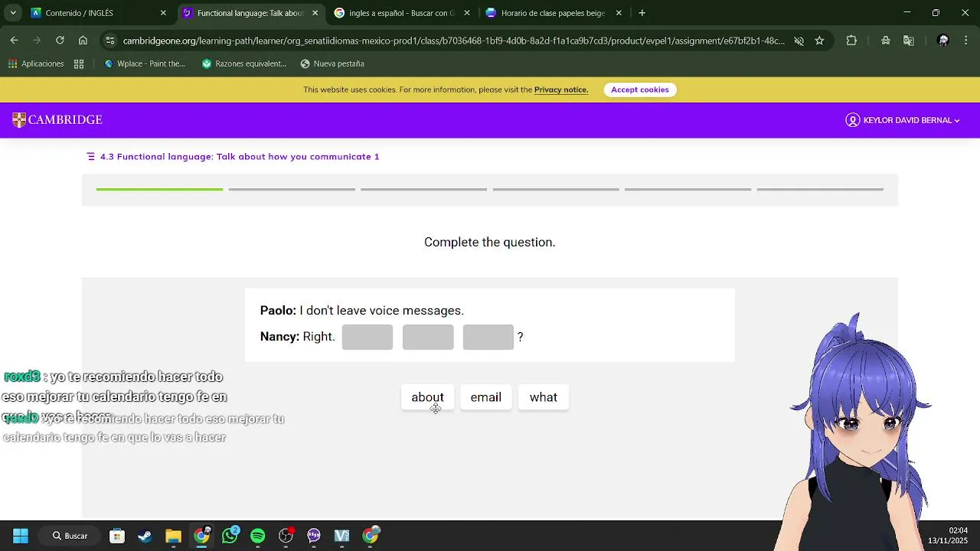The height and width of the screenshot is (551, 980).
Task: Go back to the previous page
Action: click(14, 41)
